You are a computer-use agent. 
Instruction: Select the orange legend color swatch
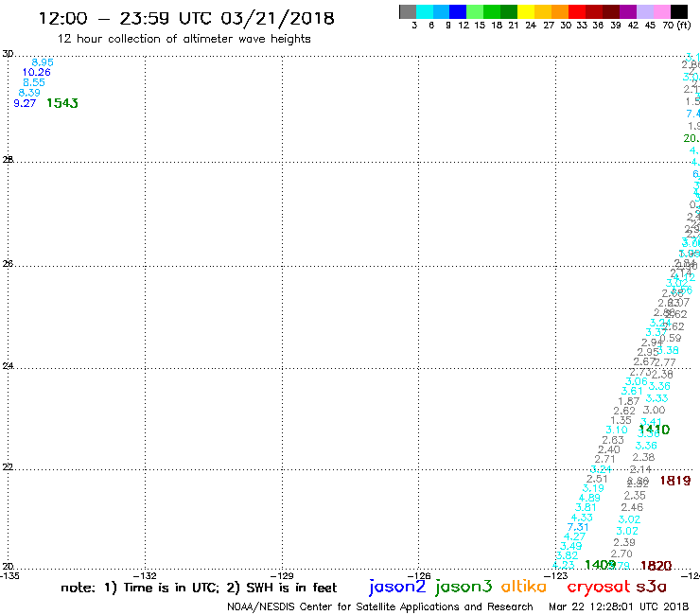click(x=560, y=11)
